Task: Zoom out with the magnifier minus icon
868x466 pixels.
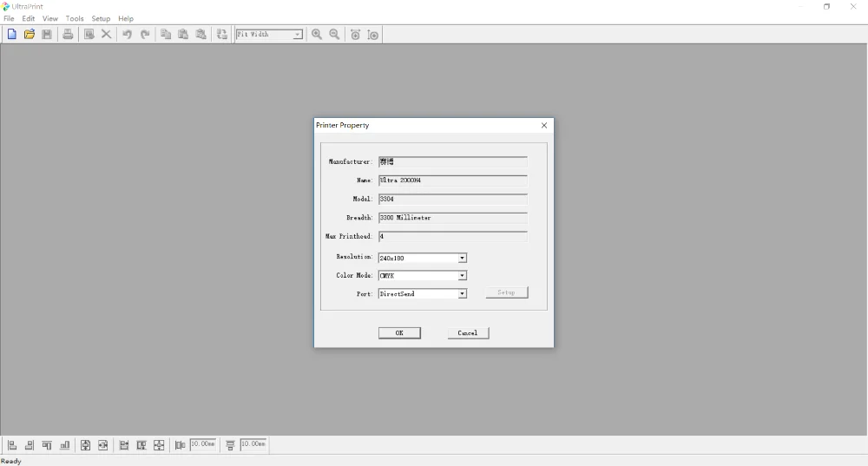Action: pos(334,35)
